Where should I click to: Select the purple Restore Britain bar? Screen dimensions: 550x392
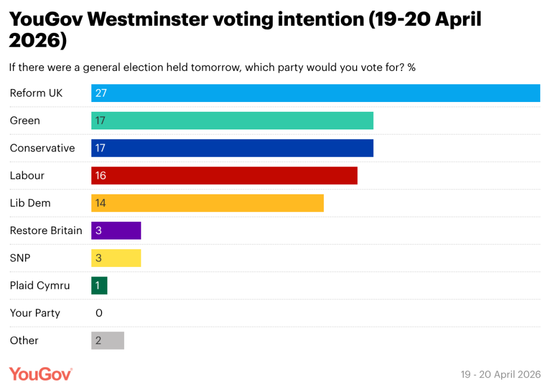click(x=116, y=231)
